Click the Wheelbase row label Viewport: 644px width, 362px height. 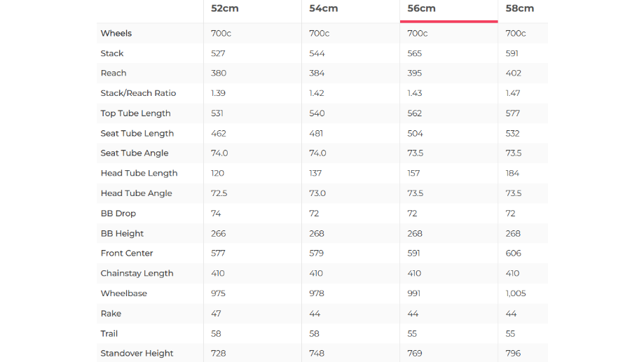pyautogui.click(x=124, y=293)
